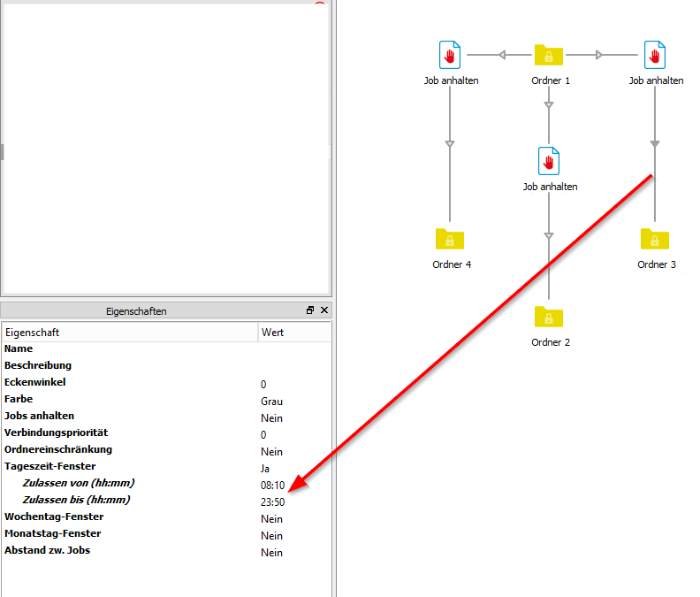
Task: Select connection arrow from Ordner 1 leftward
Action: (x=500, y=55)
